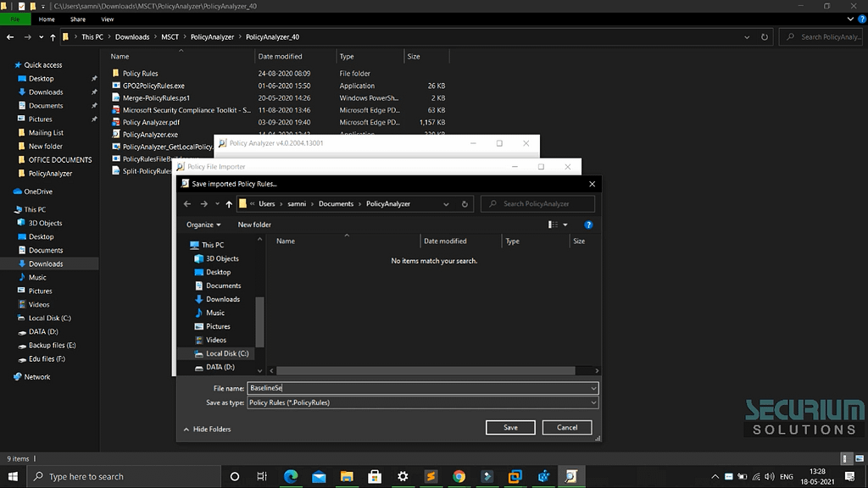
Task: Refresh the Explorer address bar
Action: tap(765, 37)
